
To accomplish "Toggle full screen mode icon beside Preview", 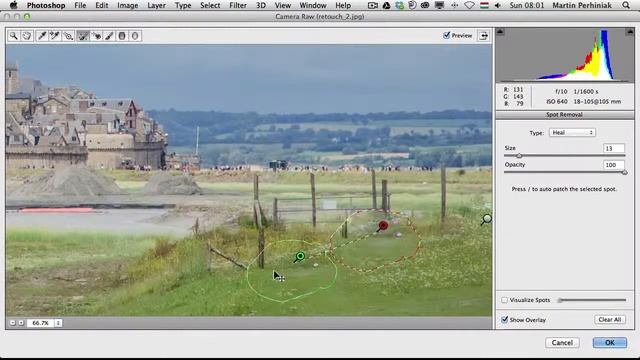I will coord(484,36).
